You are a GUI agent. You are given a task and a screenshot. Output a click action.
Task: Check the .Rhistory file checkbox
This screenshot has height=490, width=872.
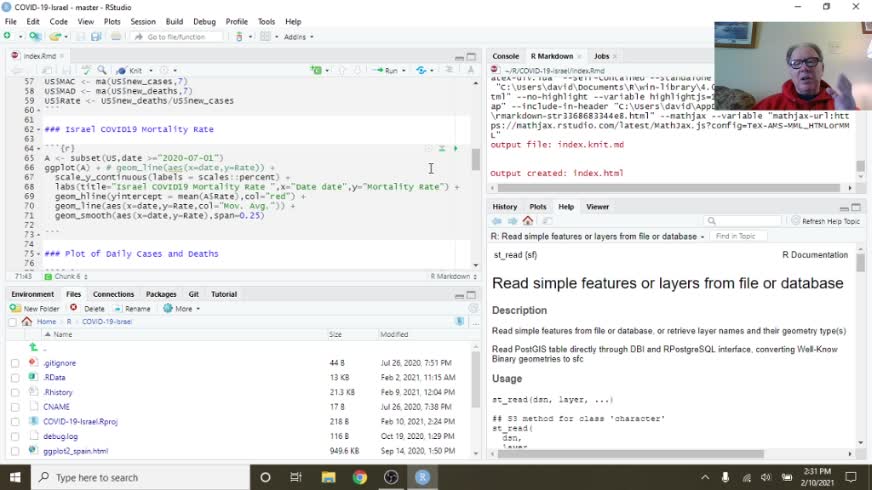pos(15,393)
